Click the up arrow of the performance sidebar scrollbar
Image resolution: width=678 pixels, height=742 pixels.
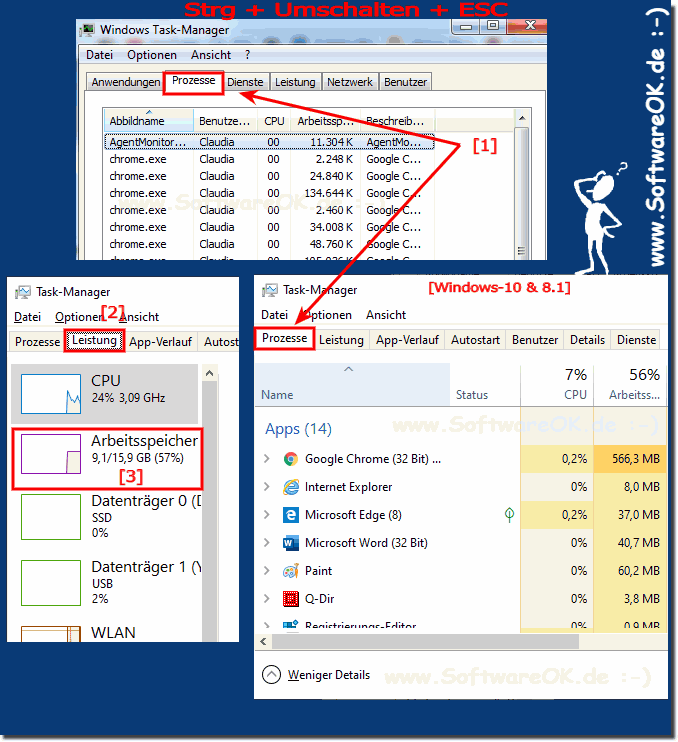pyautogui.click(x=209, y=373)
